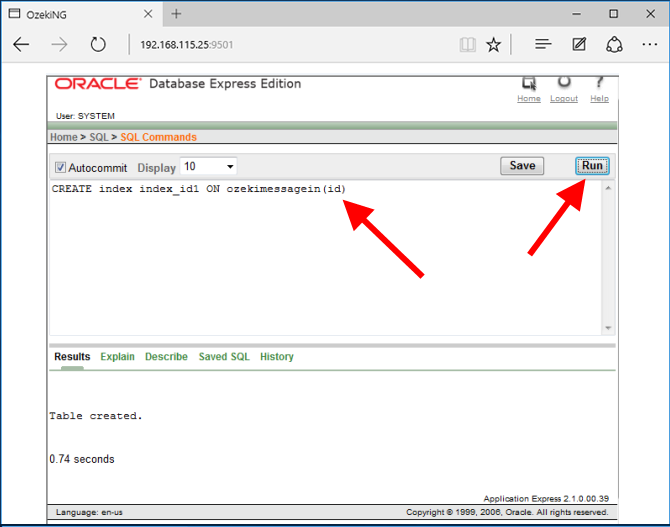Toggle the Autocommit checkbox
The height and width of the screenshot is (527, 670).
(x=60, y=167)
